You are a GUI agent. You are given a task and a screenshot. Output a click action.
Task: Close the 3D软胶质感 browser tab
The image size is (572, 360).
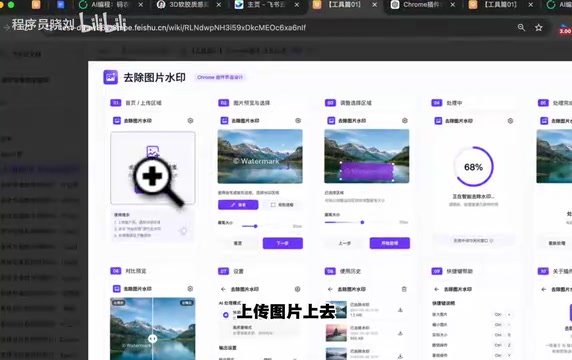(219, 5)
